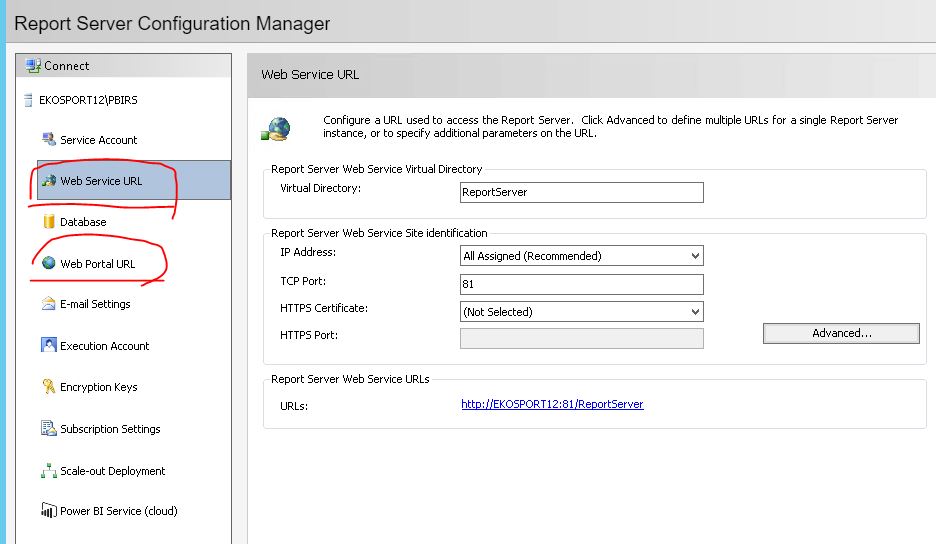Click the Virtual Directory ReportServer field
Screen dimensions: 936x544
point(581,192)
